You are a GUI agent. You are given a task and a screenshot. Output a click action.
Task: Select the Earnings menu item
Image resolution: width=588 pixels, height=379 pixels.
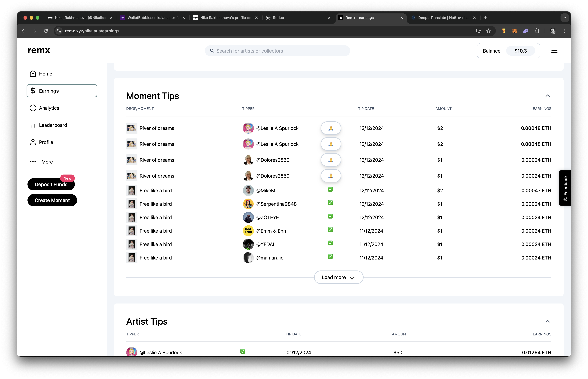[x=62, y=91]
